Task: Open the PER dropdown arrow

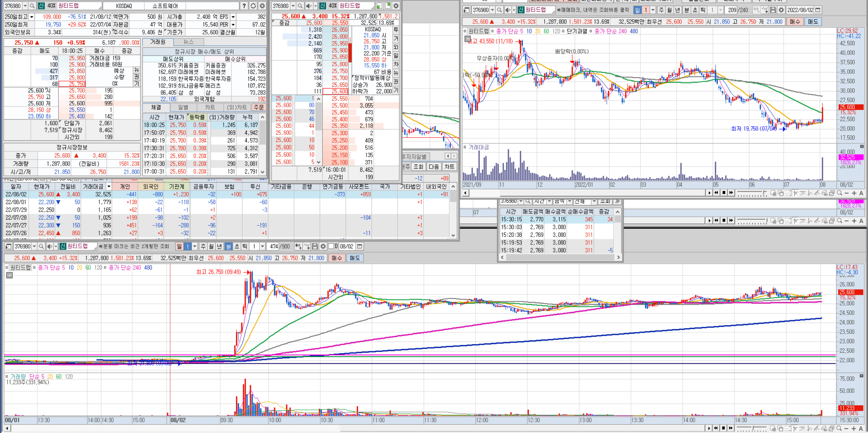Action: 233,24
